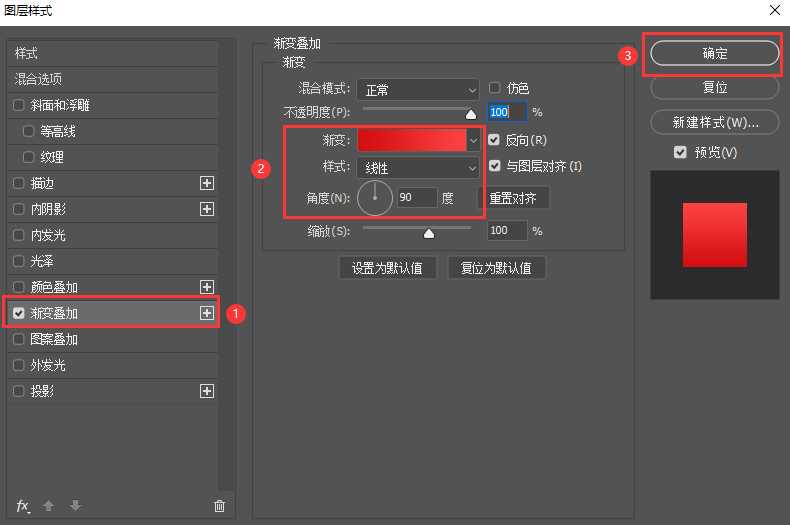This screenshot has height=525, width=790.
Task: Add another 投影 effect with plus icon
Action: tap(207, 391)
